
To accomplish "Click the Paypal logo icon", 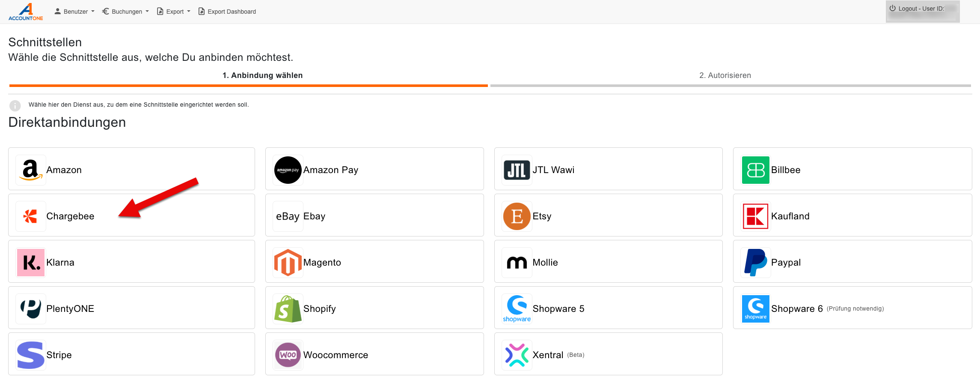I will (755, 263).
